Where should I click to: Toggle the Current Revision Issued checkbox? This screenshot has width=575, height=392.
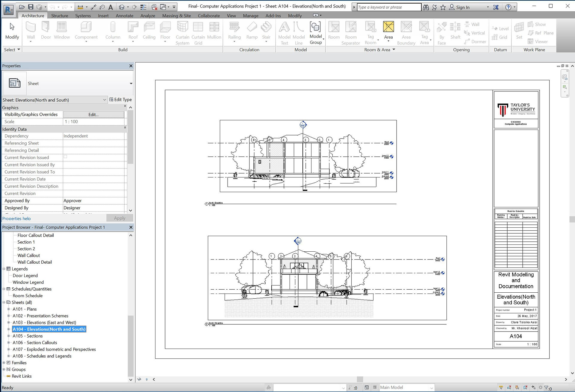coord(65,157)
